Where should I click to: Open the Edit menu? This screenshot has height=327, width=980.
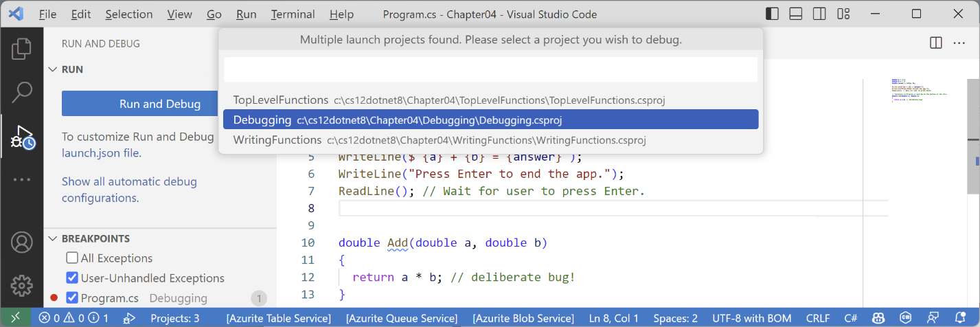pyautogui.click(x=80, y=14)
